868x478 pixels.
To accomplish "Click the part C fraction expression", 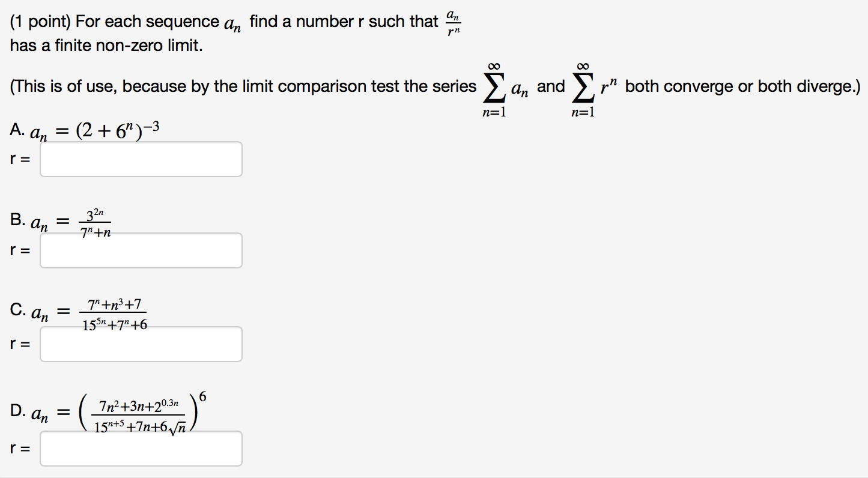I will [x=114, y=312].
